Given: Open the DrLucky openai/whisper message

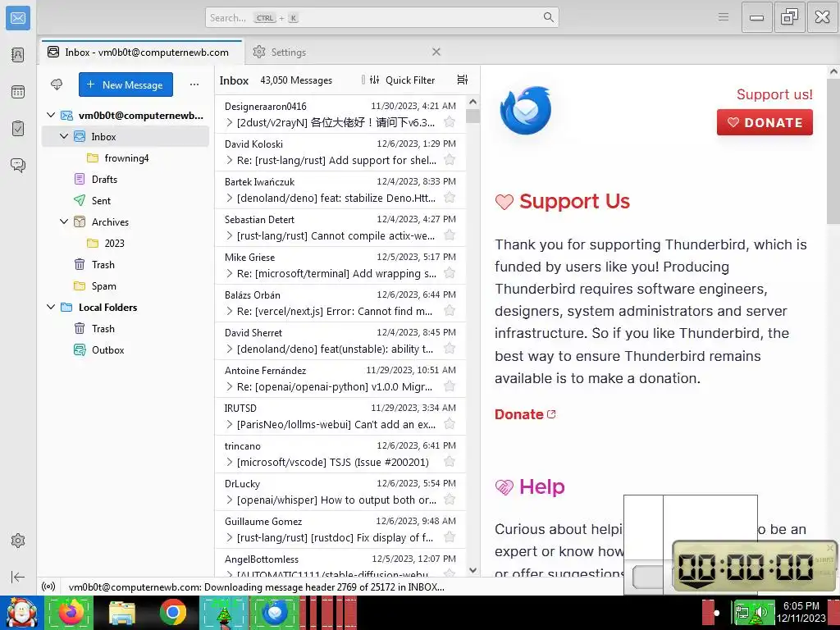Looking at the screenshot, I should point(340,491).
